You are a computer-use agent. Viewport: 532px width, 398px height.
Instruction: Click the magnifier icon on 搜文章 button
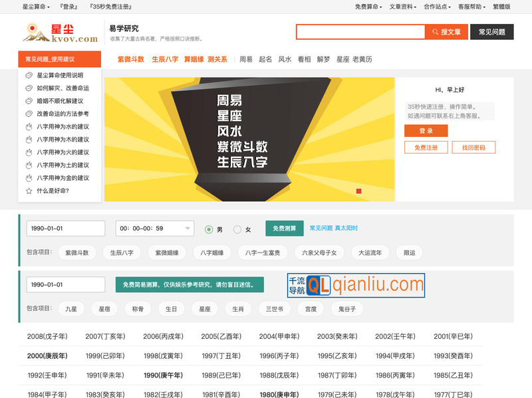tap(434, 31)
